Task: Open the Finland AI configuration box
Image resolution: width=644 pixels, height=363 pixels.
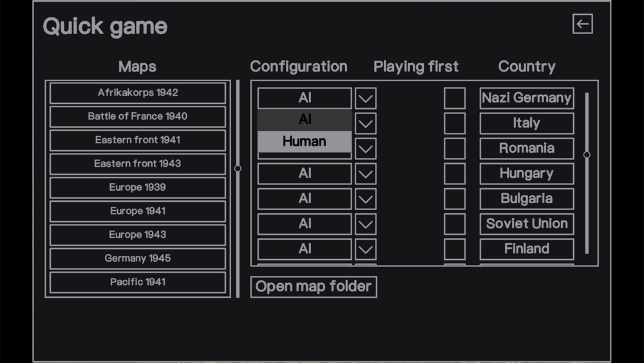Action: click(305, 249)
